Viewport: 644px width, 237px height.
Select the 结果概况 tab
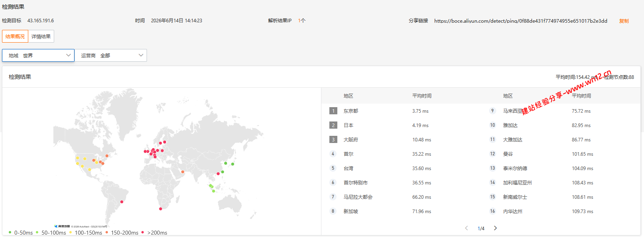15,36
